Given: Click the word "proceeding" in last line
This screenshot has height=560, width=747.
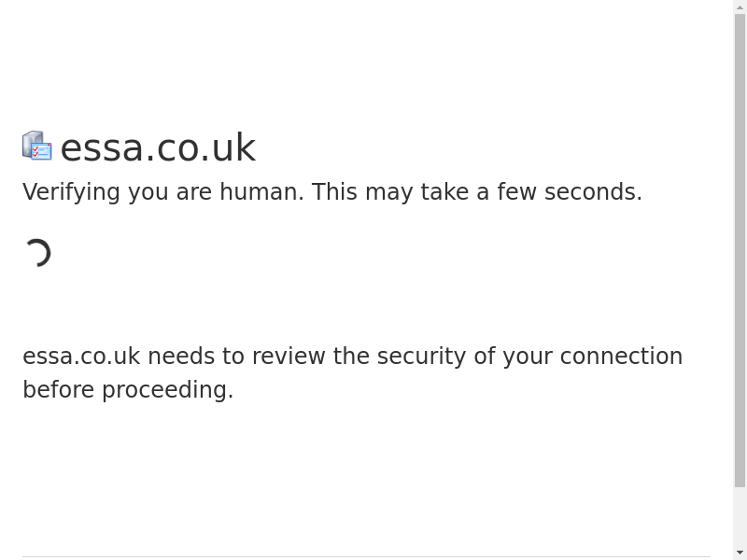Looking at the screenshot, I should coord(164,390).
